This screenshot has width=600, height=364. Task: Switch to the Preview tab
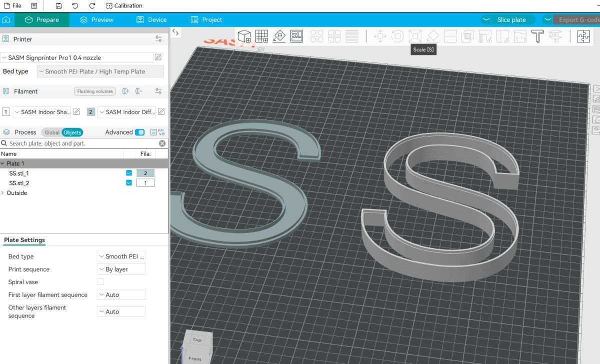click(x=96, y=19)
